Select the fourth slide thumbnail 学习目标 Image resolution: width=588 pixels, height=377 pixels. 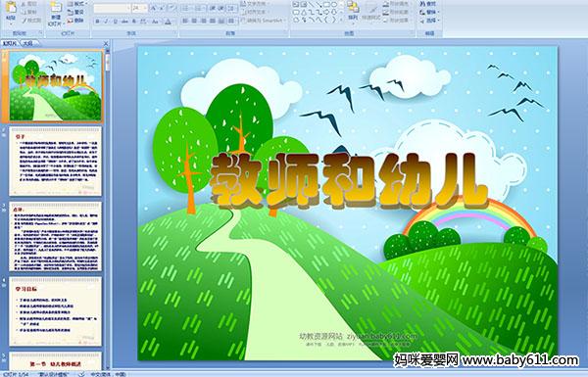(x=56, y=311)
